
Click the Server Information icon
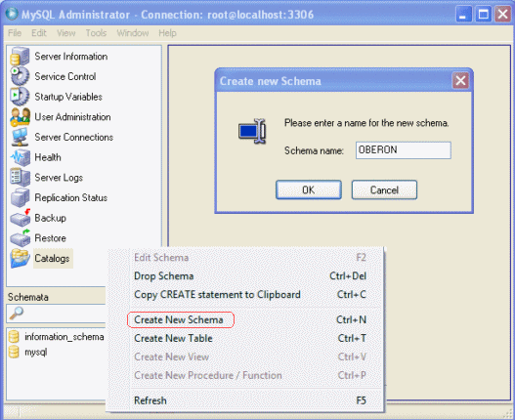pyautogui.click(x=20, y=57)
